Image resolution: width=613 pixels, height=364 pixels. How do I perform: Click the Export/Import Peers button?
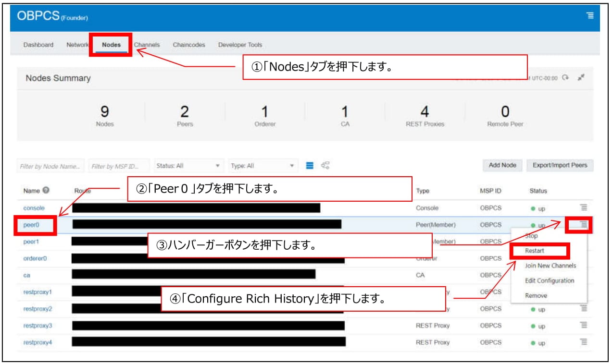point(560,165)
